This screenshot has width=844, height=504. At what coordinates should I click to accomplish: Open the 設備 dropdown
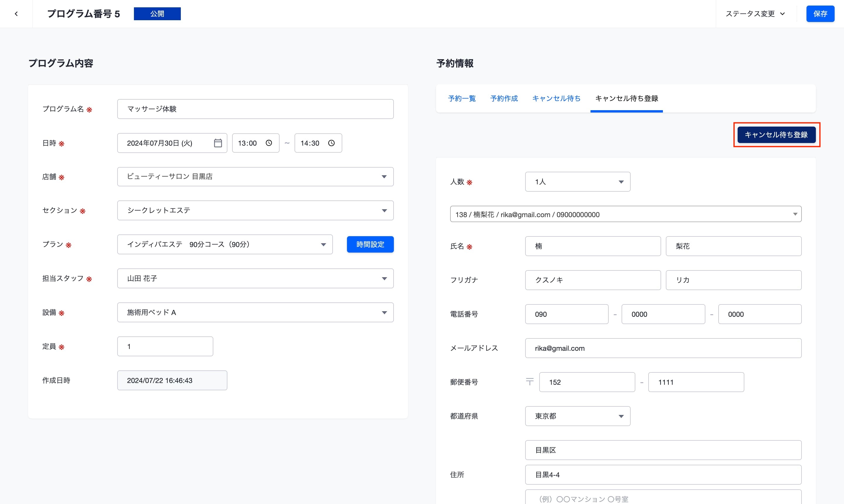point(384,312)
